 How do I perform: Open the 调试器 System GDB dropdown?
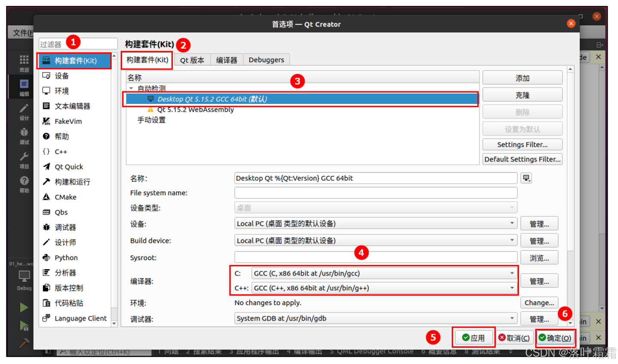coord(376,318)
